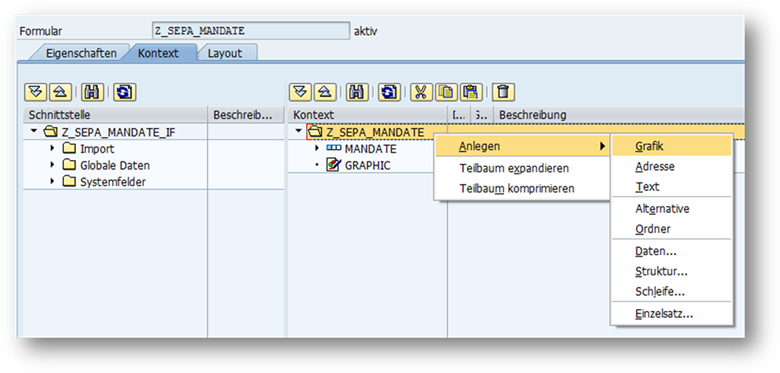Screen dimensions: 780x373
Task: Select Alternative from the submenu
Action: click(672, 209)
